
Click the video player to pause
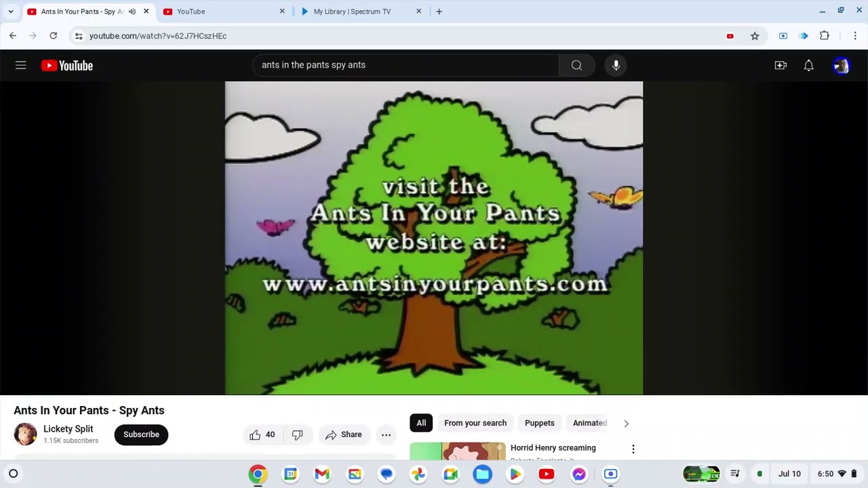(434, 238)
